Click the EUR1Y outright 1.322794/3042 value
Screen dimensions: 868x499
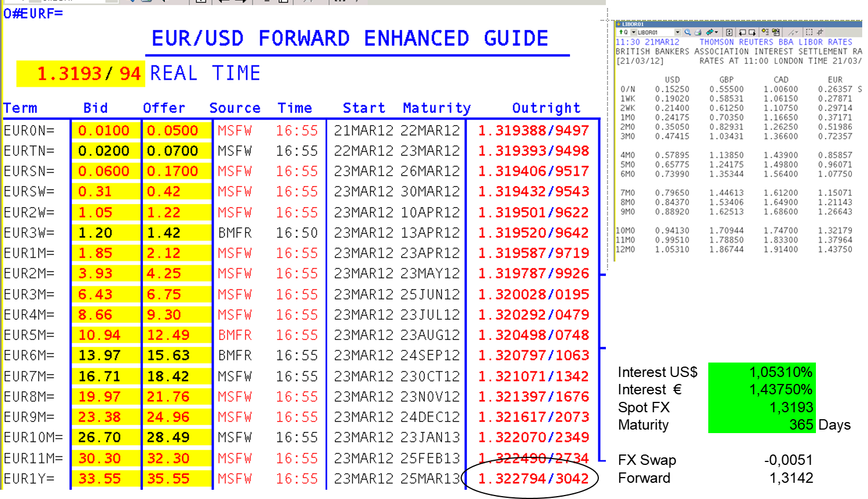(533, 479)
